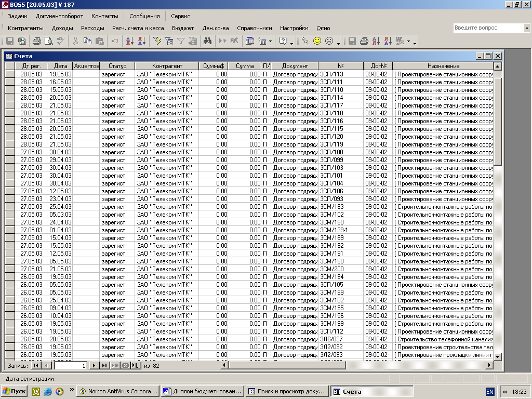
Task: Go to the next record button
Action: point(94,366)
